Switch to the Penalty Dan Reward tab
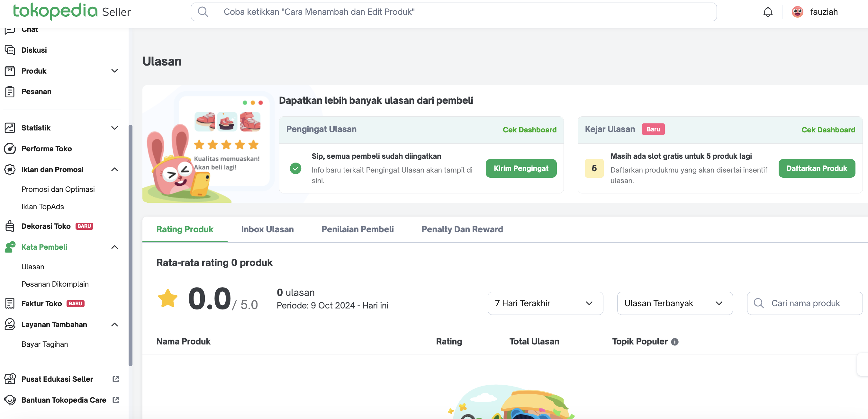The height and width of the screenshot is (419, 868). [462, 229]
